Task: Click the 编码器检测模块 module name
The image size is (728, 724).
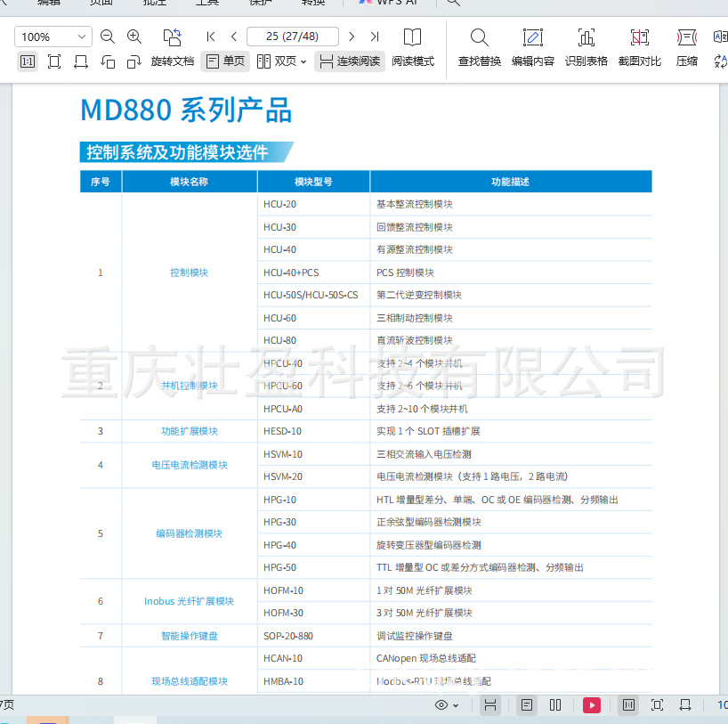Action: pos(189,533)
